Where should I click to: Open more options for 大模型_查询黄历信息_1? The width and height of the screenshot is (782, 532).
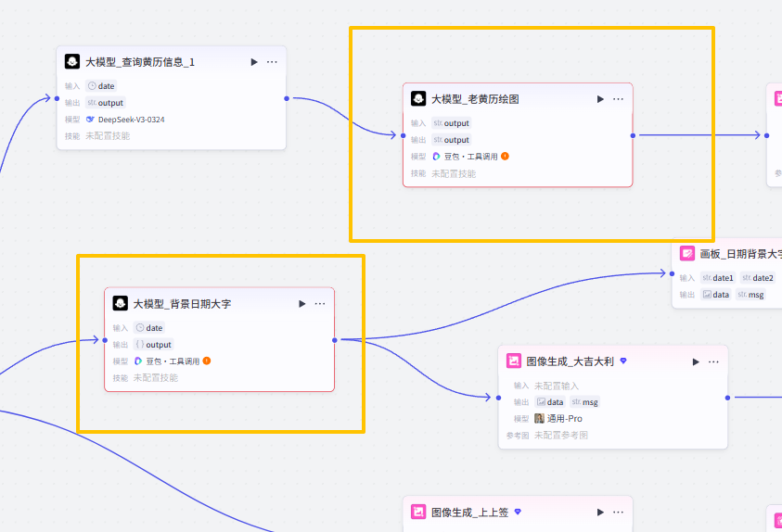click(x=272, y=62)
